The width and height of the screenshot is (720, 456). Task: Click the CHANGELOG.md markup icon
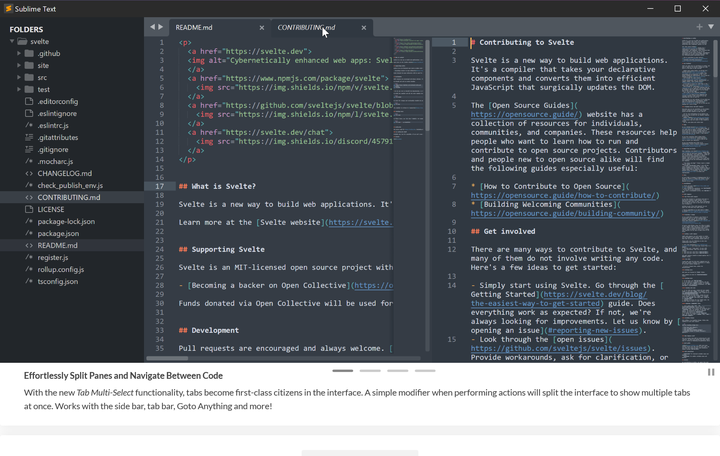click(29, 173)
